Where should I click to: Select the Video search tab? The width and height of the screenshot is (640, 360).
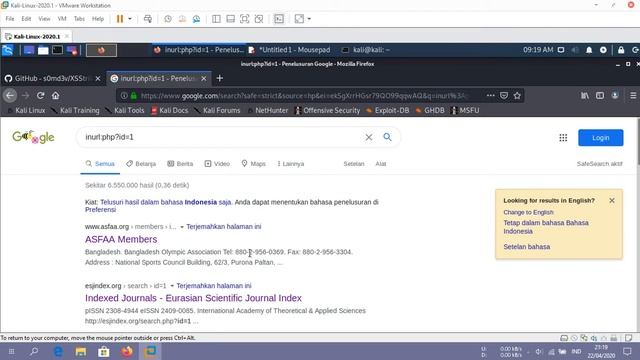click(x=217, y=164)
